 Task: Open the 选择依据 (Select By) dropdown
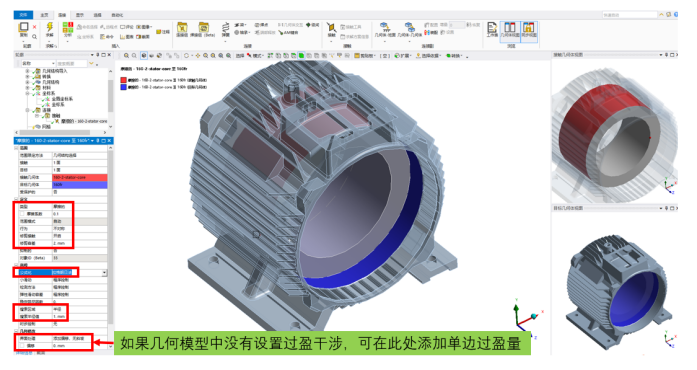tap(428, 56)
